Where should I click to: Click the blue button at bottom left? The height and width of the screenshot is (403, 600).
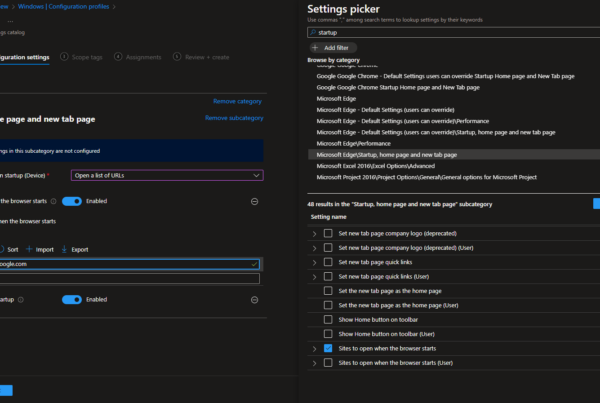(x=6, y=390)
